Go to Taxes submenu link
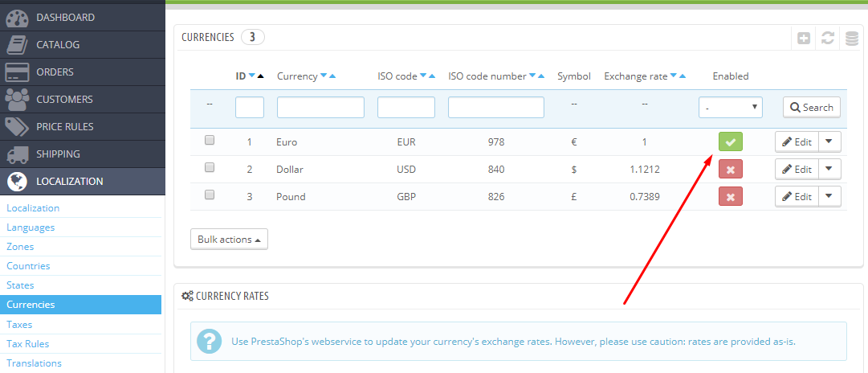This screenshot has height=373, width=868. tap(19, 325)
